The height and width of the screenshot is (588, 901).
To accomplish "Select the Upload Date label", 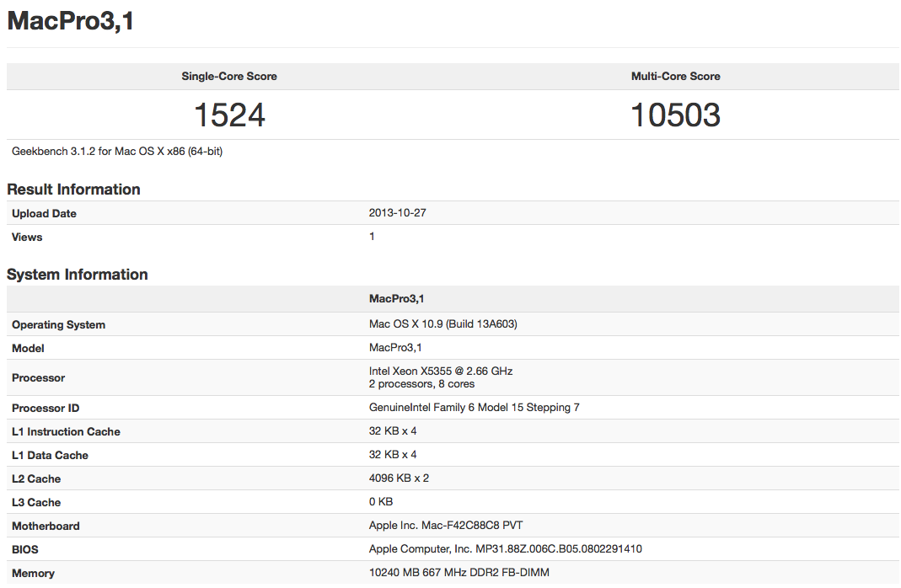I will (x=44, y=214).
